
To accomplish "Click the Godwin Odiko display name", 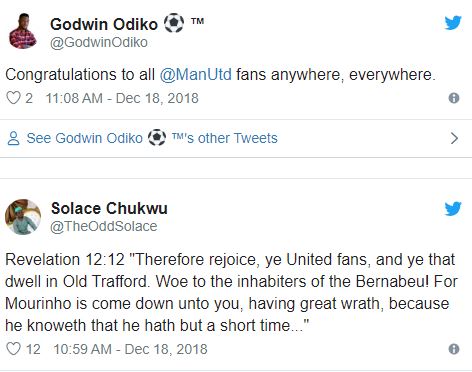I will click(104, 24).
